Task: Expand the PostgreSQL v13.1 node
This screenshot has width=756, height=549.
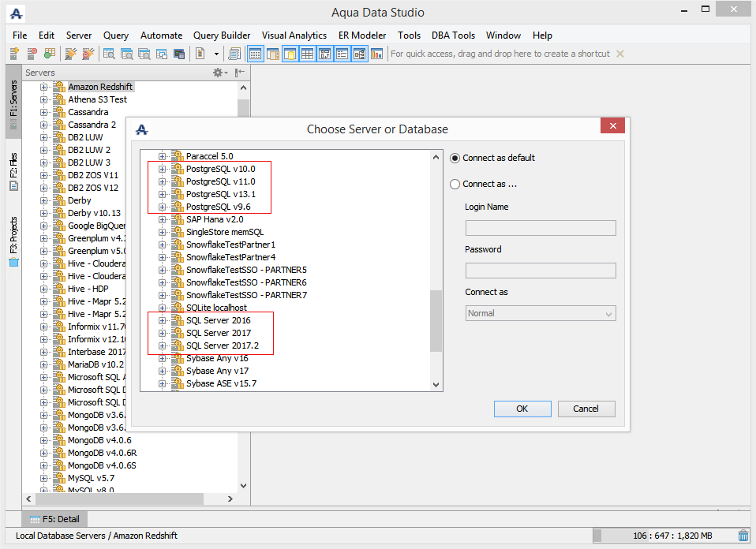Action: tap(163, 194)
